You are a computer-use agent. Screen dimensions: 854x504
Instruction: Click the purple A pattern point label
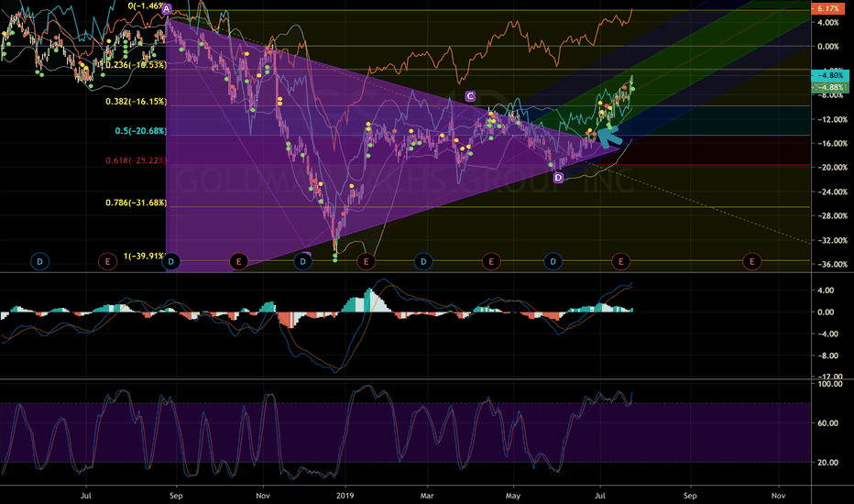click(167, 9)
